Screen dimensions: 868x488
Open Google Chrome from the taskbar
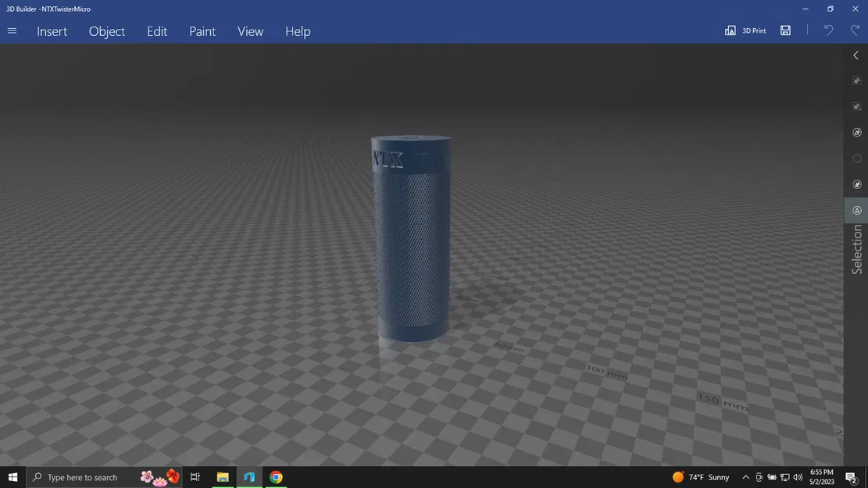tap(276, 477)
